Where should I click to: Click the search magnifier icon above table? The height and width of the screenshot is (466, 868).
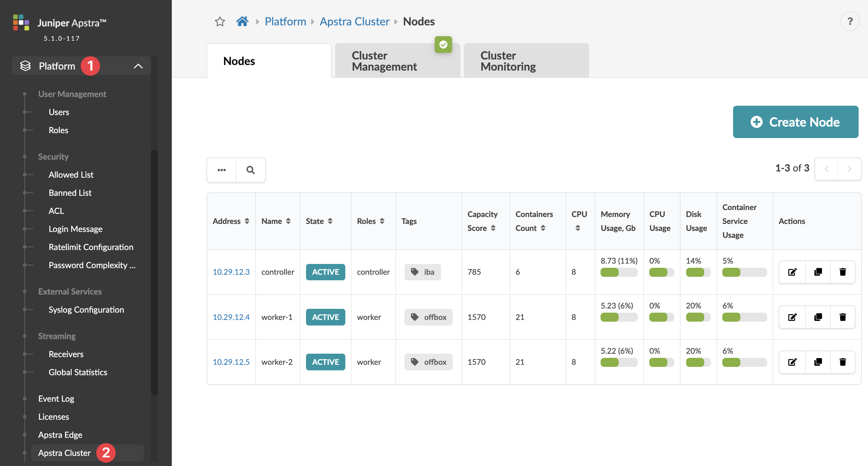[x=250, y=170]
